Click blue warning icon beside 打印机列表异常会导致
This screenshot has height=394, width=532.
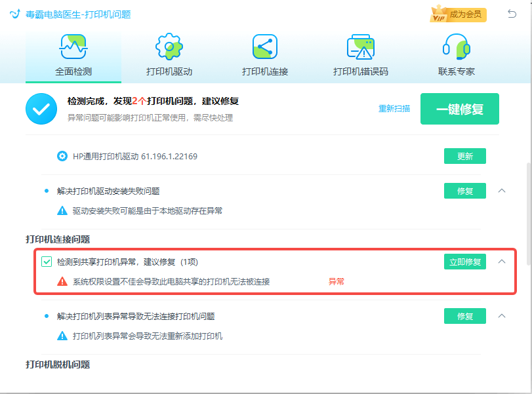[x=62, y=336]
